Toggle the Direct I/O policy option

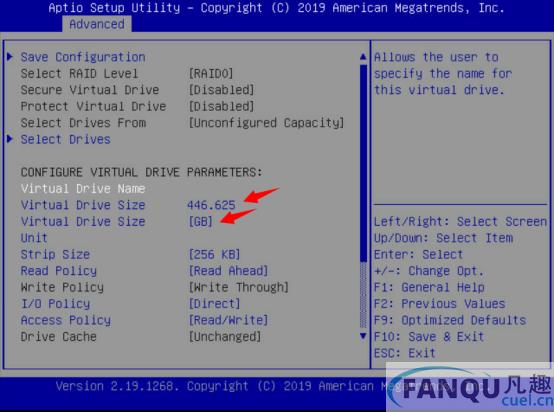[x=214, y=304]
